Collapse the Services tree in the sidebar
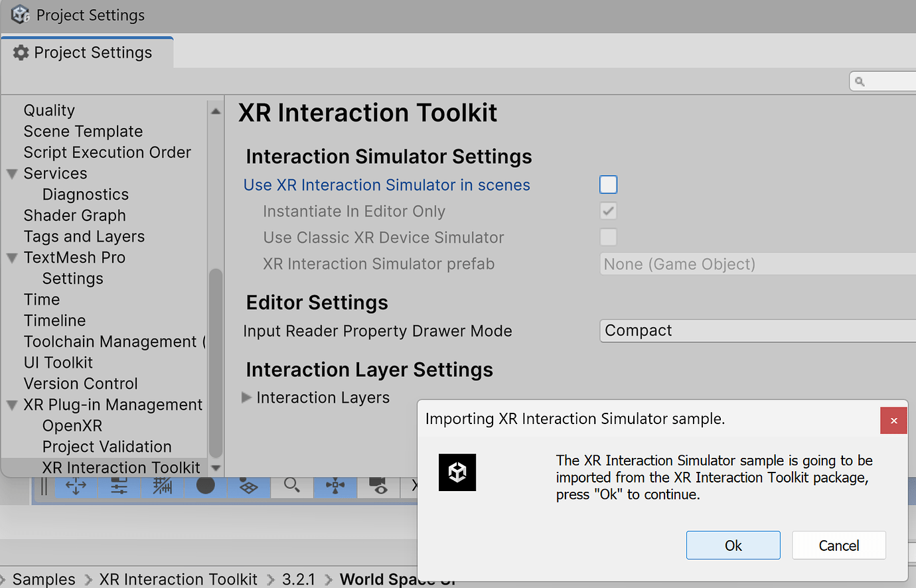Viewport: 916px width, 588px height. coord(11,173)
